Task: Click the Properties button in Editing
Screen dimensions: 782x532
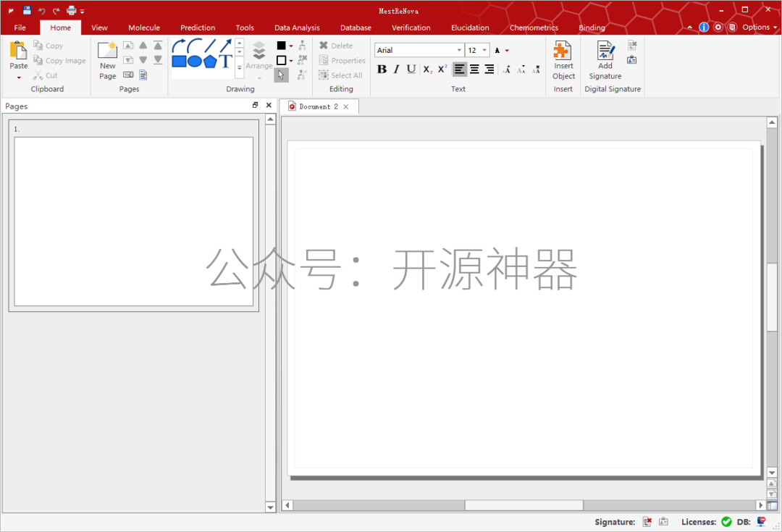Action: coord(342,60)
